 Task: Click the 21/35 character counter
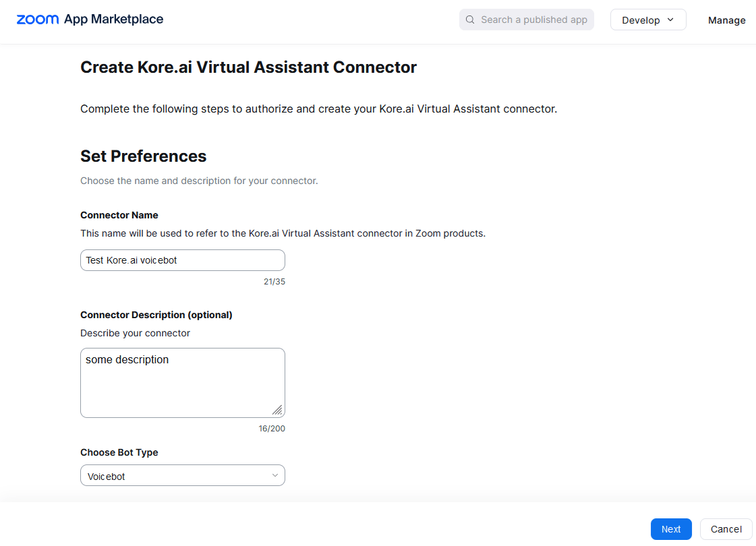click(x=274, y=282)
